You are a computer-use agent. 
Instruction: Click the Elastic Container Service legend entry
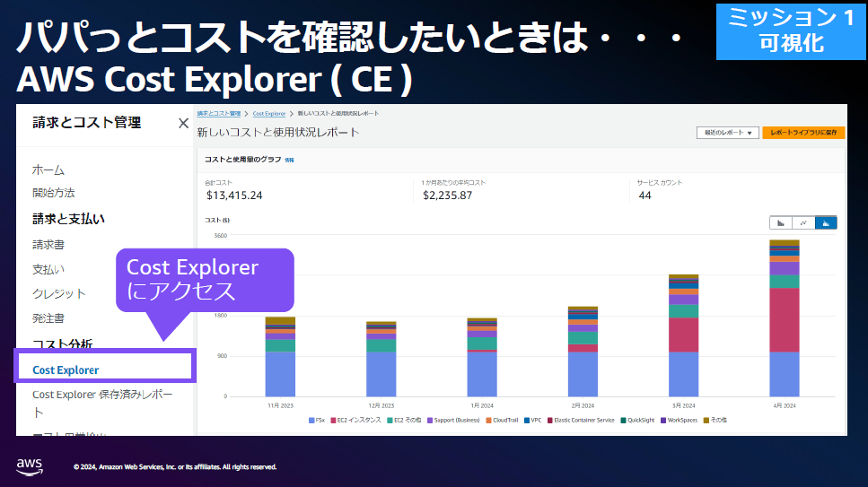pos(582,421)
